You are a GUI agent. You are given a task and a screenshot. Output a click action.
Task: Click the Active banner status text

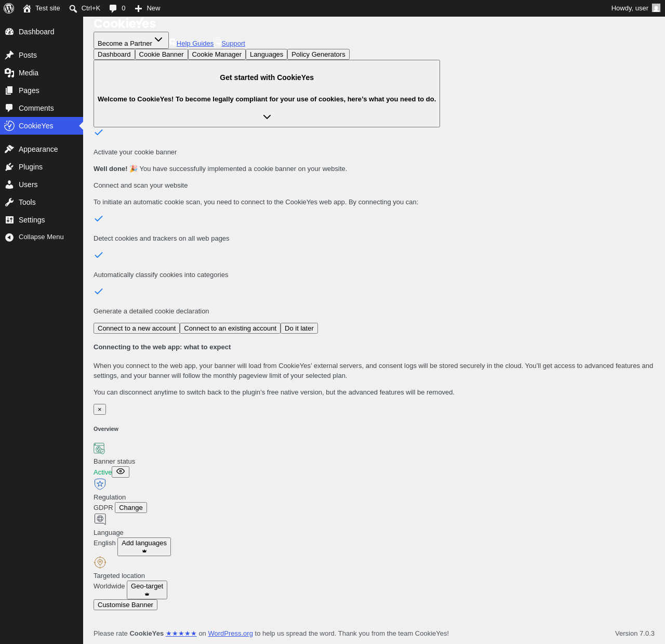[x=102, y=472]
